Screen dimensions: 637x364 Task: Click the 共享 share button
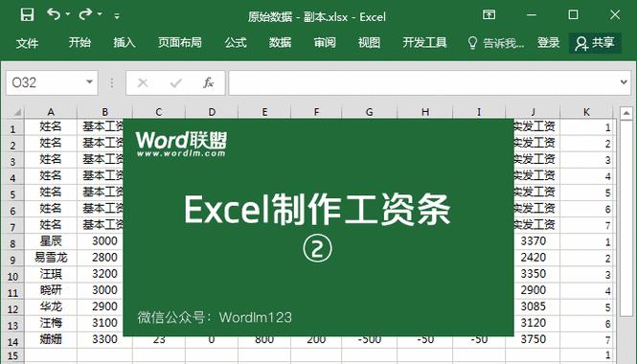tap(595, 43)
